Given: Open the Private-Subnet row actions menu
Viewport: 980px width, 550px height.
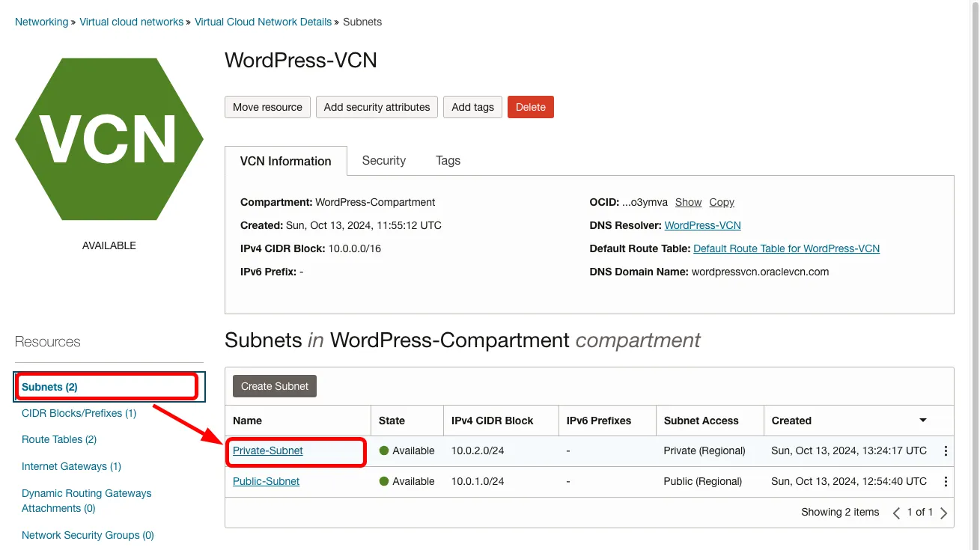Looking at the screenshot, I should 946,451.
